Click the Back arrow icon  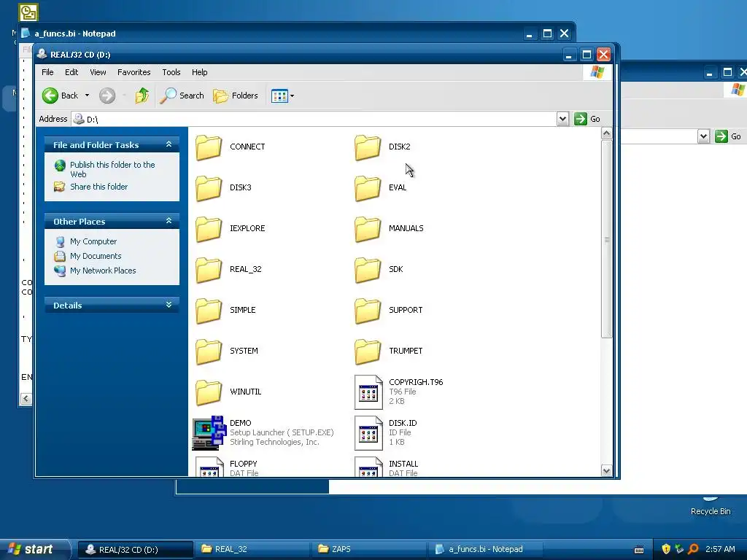coord(50,96)
